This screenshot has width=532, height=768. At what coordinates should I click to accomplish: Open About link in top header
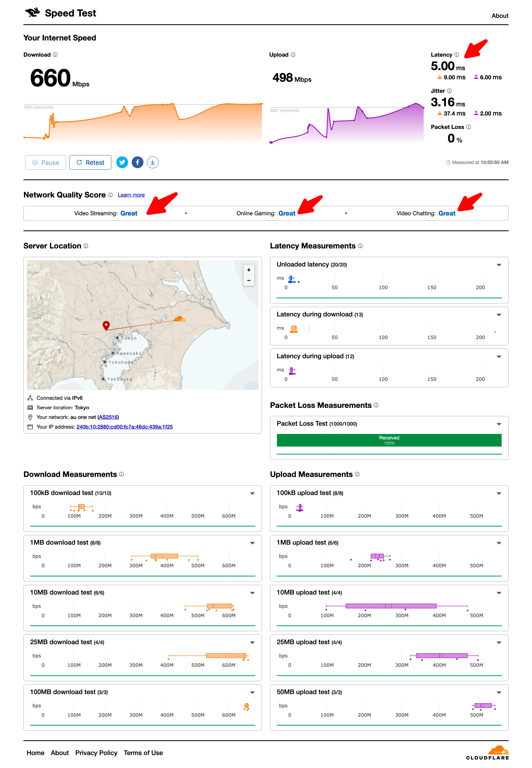[499, 16]
